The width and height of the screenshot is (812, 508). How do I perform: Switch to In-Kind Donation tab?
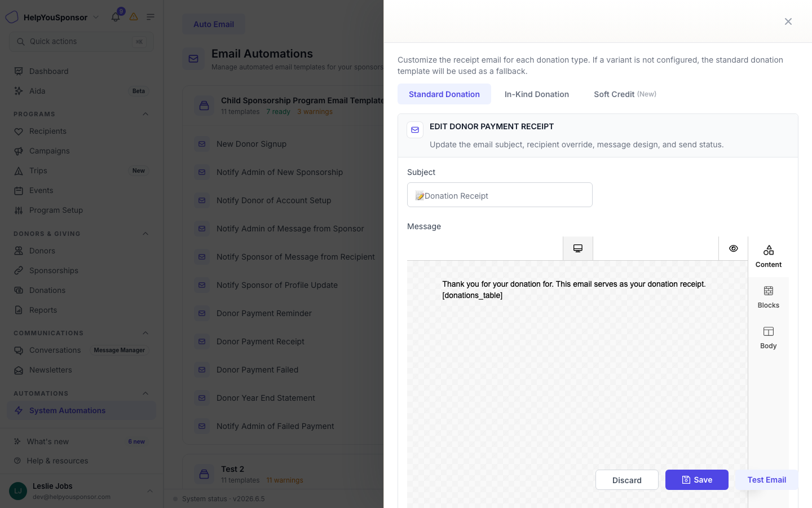(537, 94)
